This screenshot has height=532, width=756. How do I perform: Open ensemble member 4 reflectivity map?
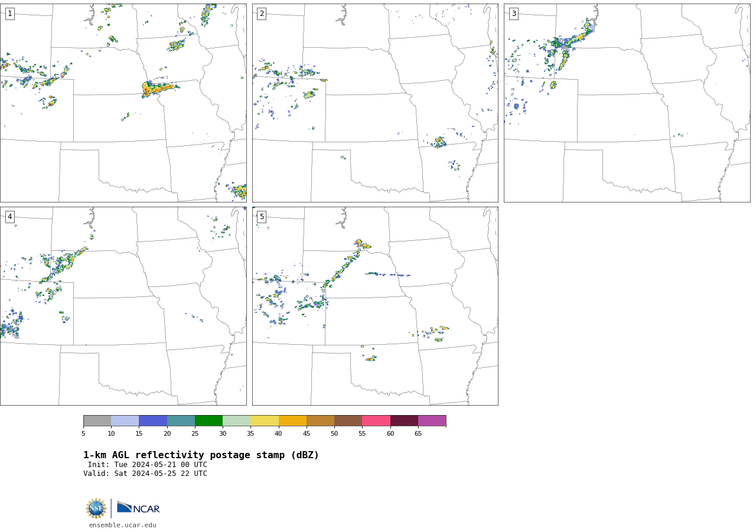tap(123, 306)
